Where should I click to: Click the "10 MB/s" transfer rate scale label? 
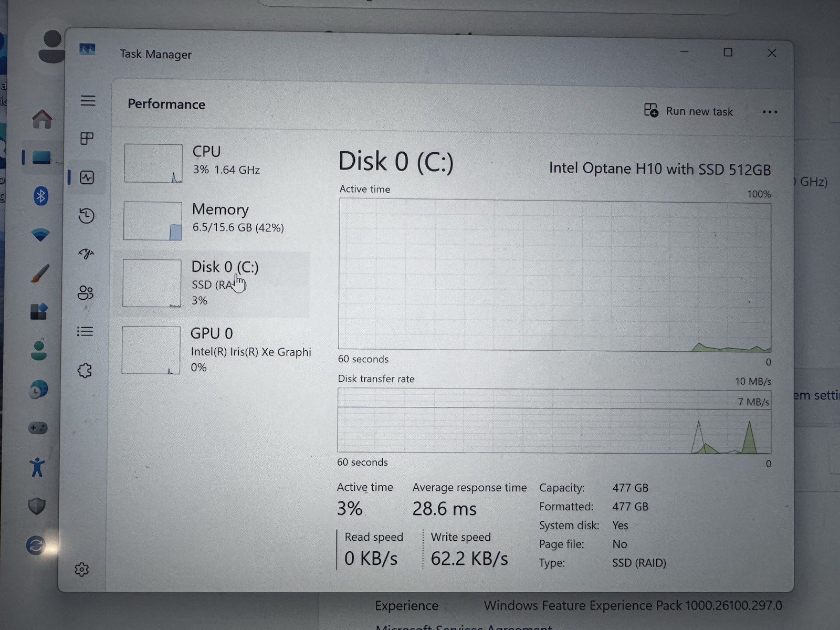point(753,381)
